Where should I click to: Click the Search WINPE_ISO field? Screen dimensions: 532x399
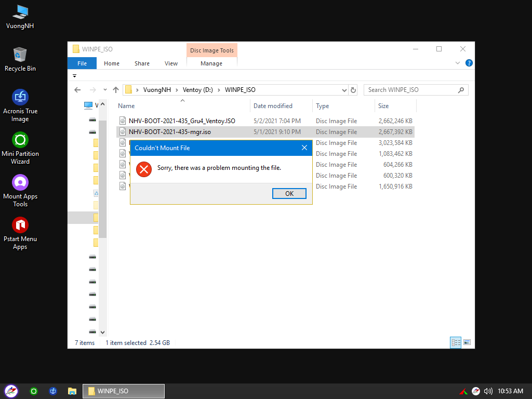pyautogui.click(x=416, y=90)
